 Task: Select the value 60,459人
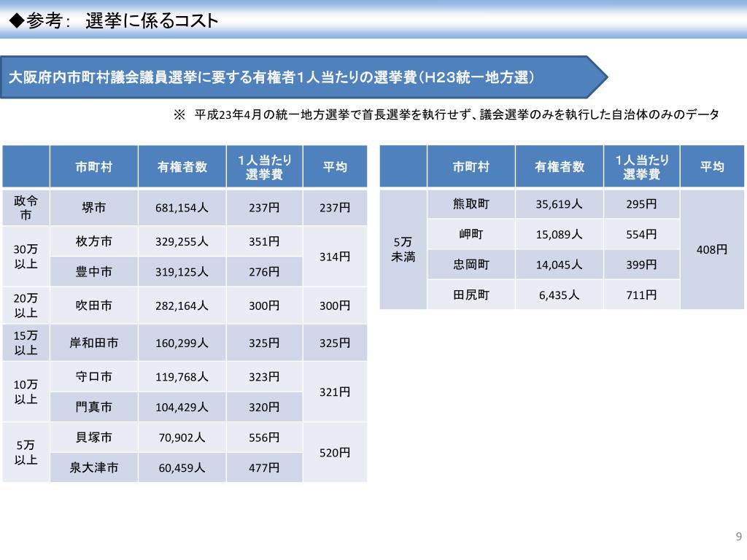182,467
